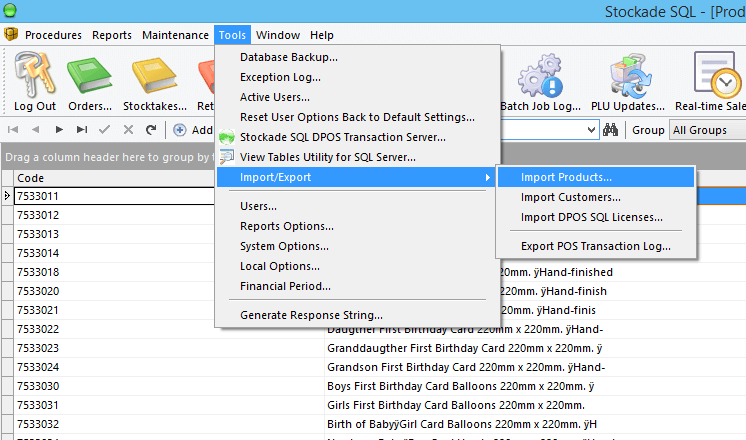The image size is (746, 440).
Task: Click the post edit checkmark icon
Action: pos(105,129)
